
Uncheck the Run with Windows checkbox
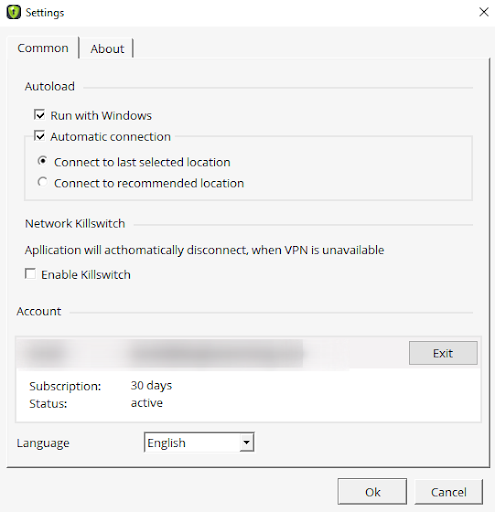[39, 115]
